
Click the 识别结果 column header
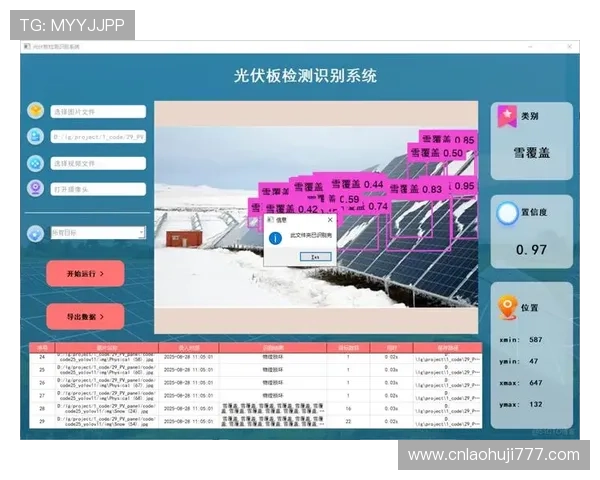[272, 348]
